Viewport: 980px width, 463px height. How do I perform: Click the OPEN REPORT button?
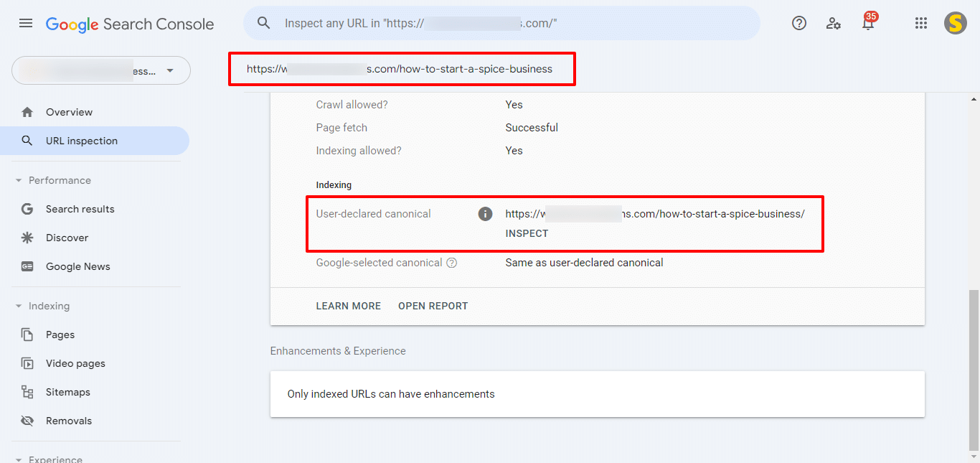click(x=433, y=306)
